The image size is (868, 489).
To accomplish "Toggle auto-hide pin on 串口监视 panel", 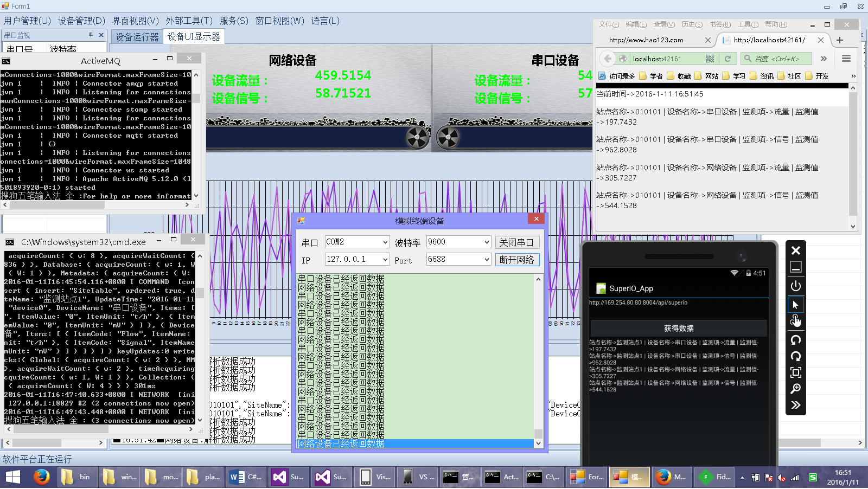I will point(91,35).
